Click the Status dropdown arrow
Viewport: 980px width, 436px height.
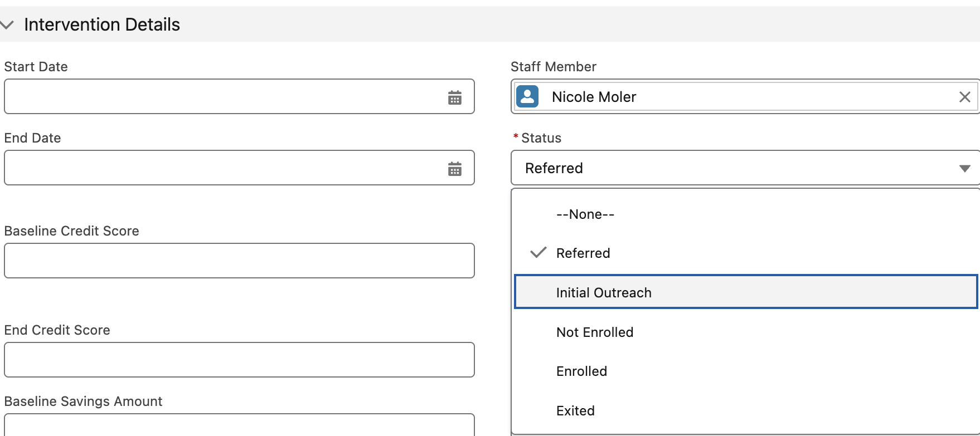coord(965,168)
